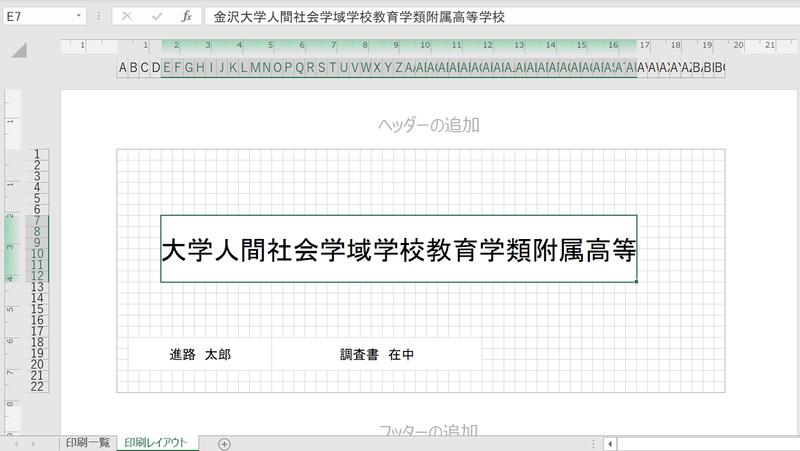Click ヘッダーの追加 header area

click(x=429, y=124)
